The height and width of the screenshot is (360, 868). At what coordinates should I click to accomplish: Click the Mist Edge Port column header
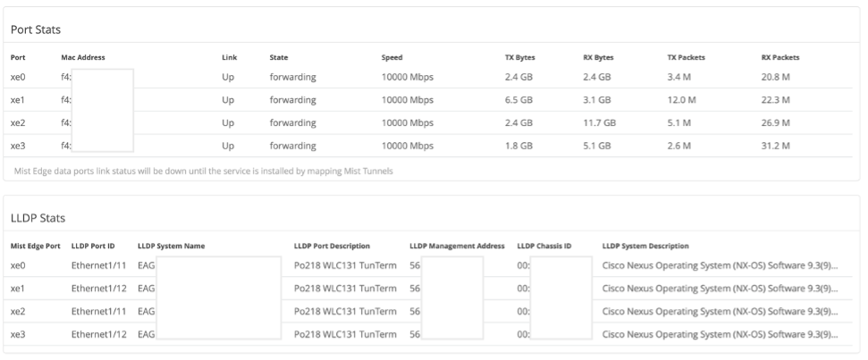tap(35, 245)
